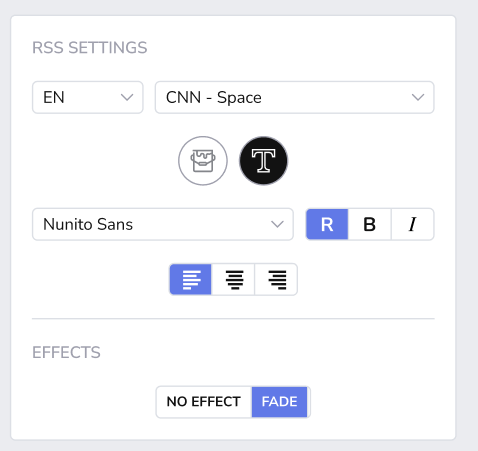Toggle Bold font style
The width and height of the screenshot is (478, 451).
pyautogui.click(x=370, y=224)
